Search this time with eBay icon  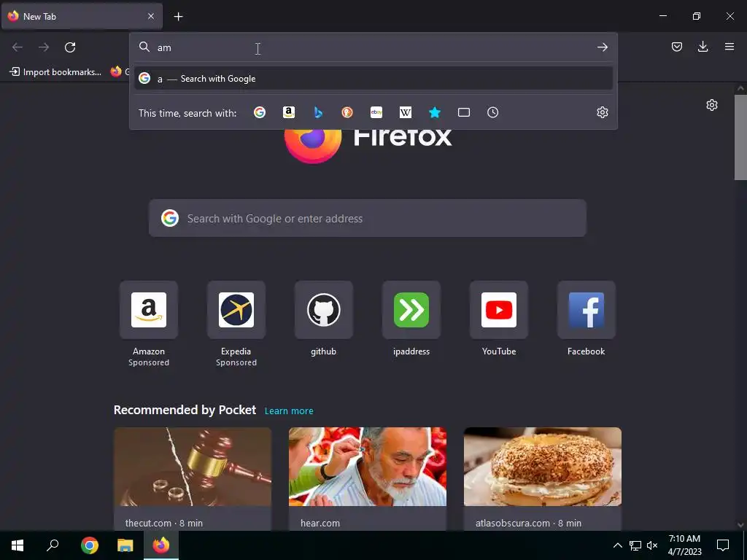tap(376, 112)
